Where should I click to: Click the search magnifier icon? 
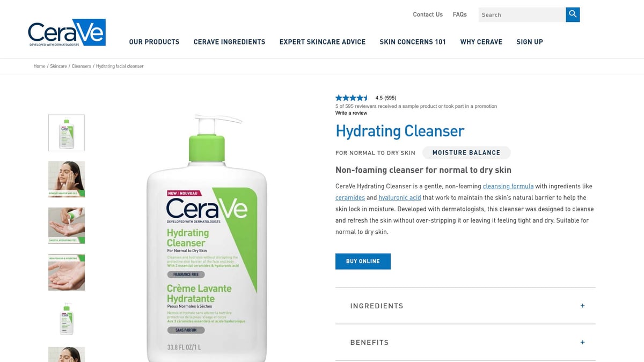(572, 14)
